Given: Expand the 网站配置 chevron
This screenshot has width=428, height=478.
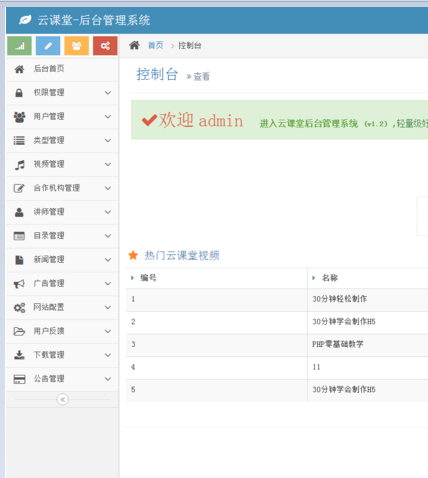Looking at the screenshot, I should (x=108, y=307).
